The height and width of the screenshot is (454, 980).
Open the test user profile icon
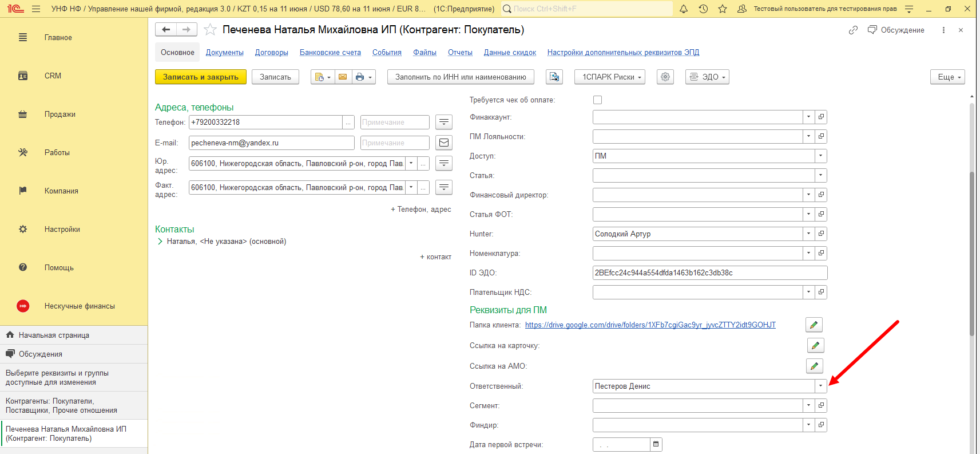[742, 9]
